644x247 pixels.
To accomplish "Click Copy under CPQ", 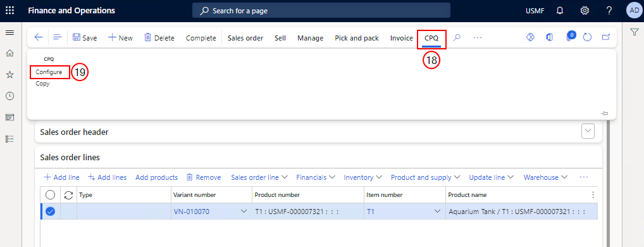I will coord(42,84).
